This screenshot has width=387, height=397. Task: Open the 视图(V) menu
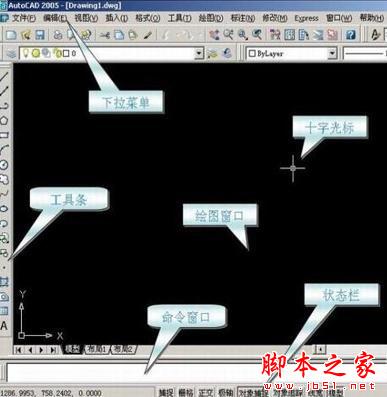tap(86, 18)
